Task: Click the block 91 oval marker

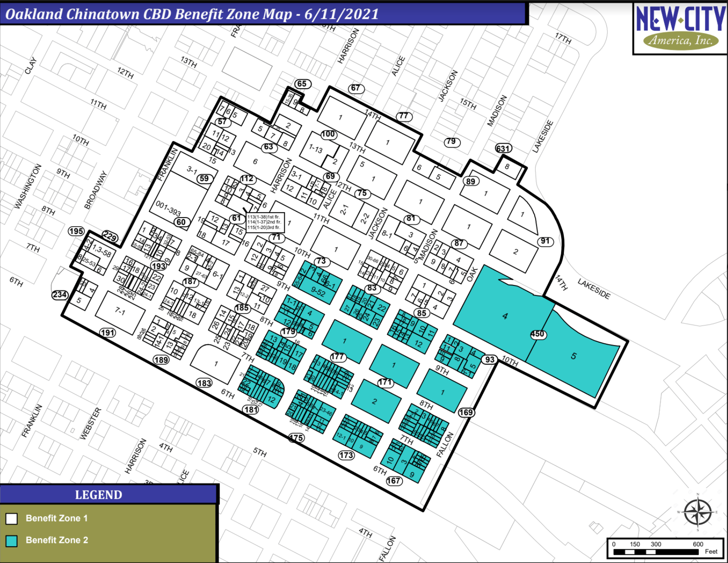Action: [x=545, y=241]
